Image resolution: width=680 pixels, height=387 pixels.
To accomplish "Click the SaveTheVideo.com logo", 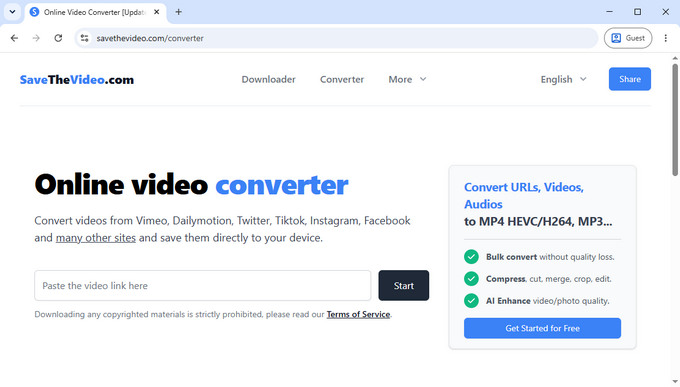I will click(x=77, y=80).
